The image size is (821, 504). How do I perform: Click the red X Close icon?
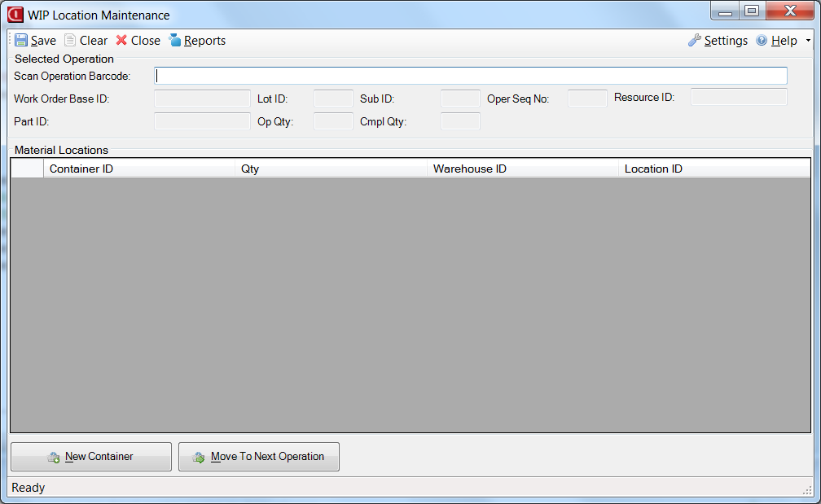click(x=121, y=41)
